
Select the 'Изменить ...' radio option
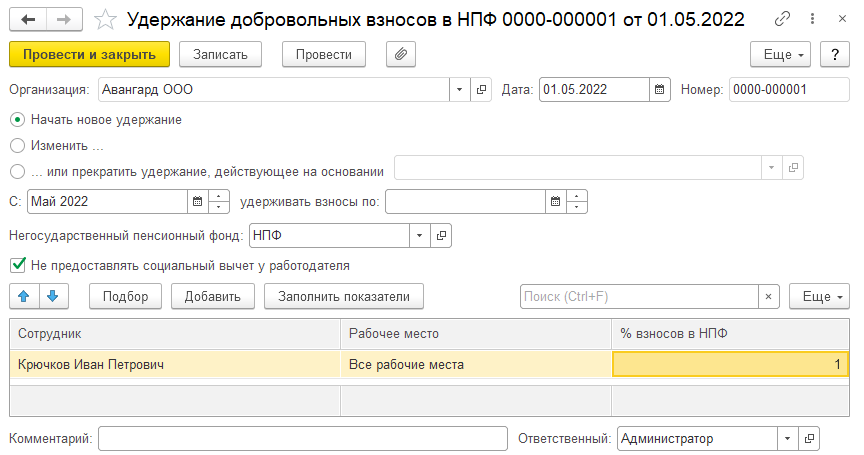point(17,146)
